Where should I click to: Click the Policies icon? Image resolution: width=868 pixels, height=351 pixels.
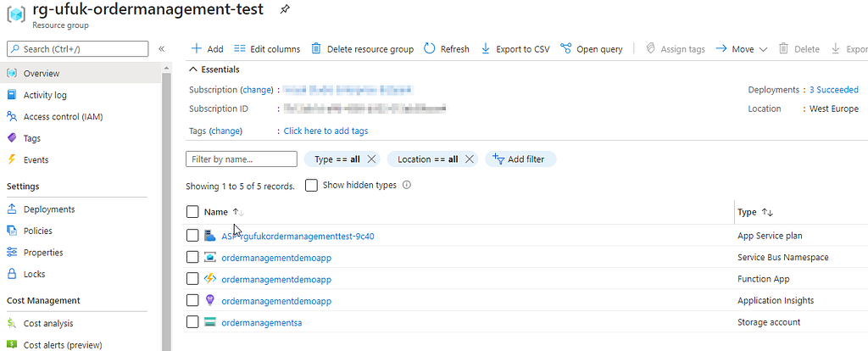12,231
